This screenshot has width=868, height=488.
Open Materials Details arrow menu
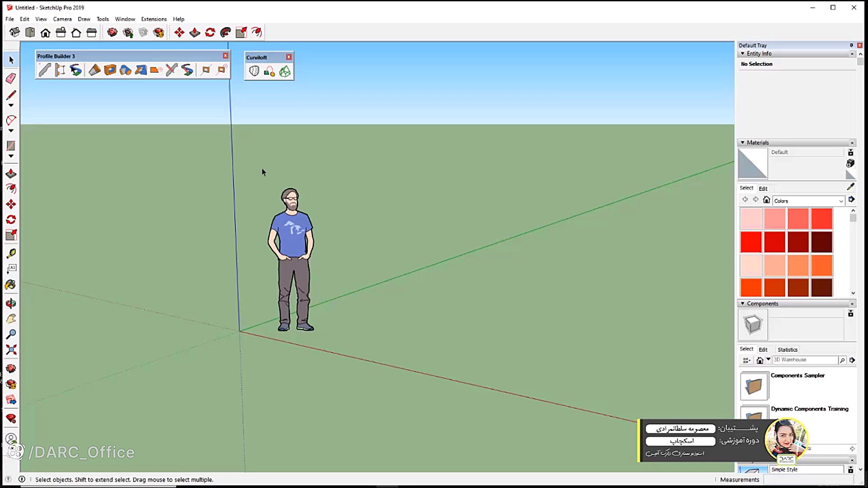[851, 199]
